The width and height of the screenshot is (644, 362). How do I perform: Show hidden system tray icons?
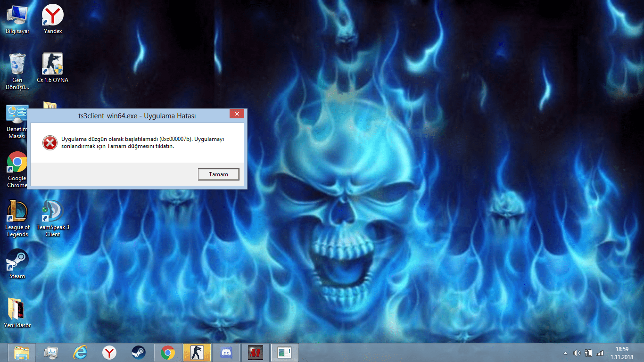click(565, 353)
